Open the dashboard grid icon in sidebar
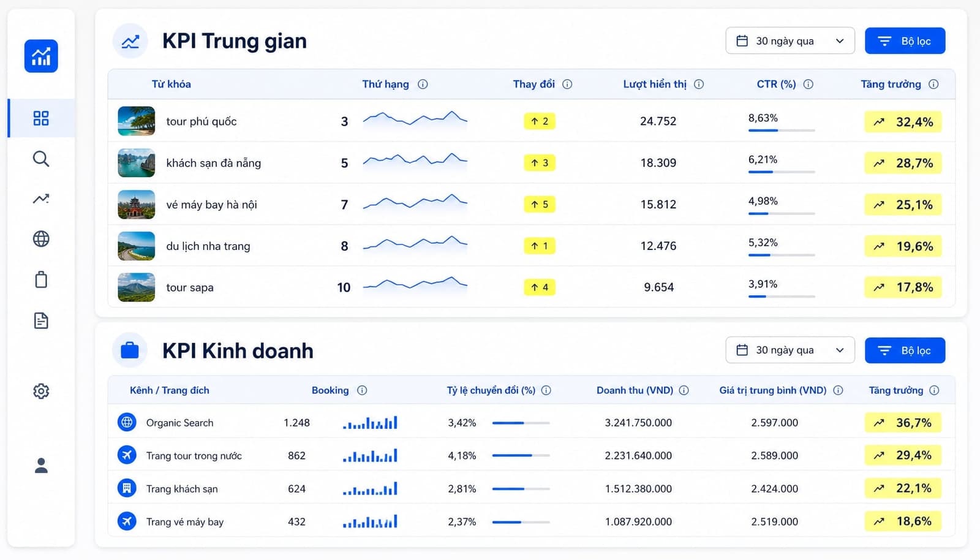The image size is (980, 560). pyautogui.click(x=41, y=118)
